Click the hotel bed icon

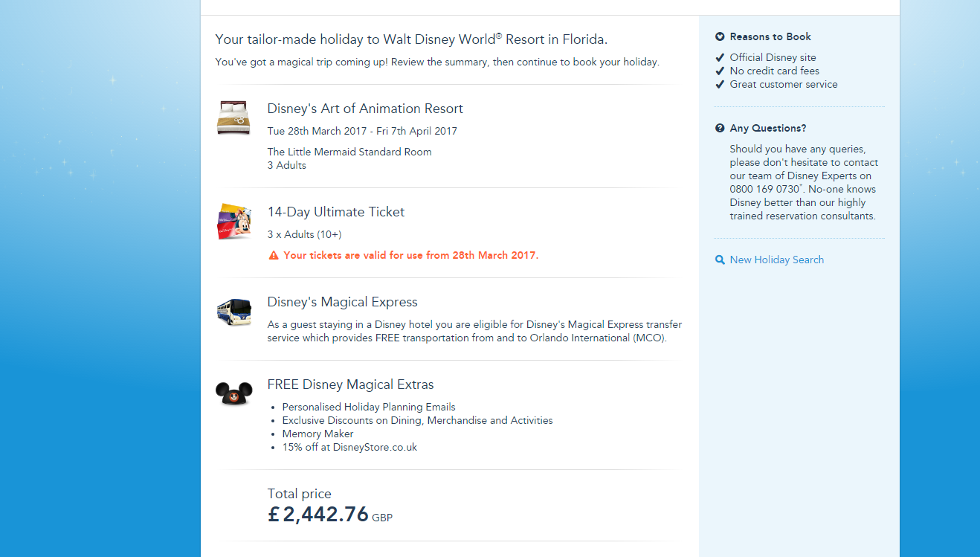tap(233, 118)
